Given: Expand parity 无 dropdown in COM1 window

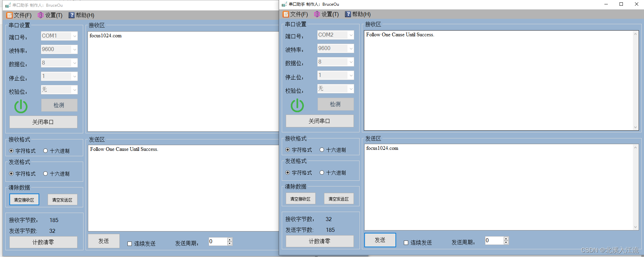Looking at the screenshot, I should pyautogui.click(x=74, y=90).
